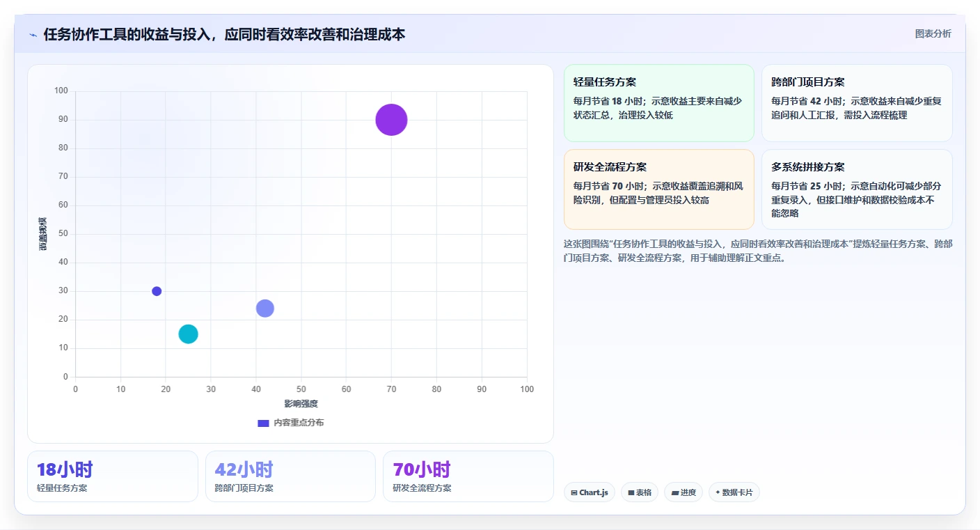Click the main title 任务协作工具的收益与投入
The height and width of the screenshot is (530, 980).
coord(224,34)
